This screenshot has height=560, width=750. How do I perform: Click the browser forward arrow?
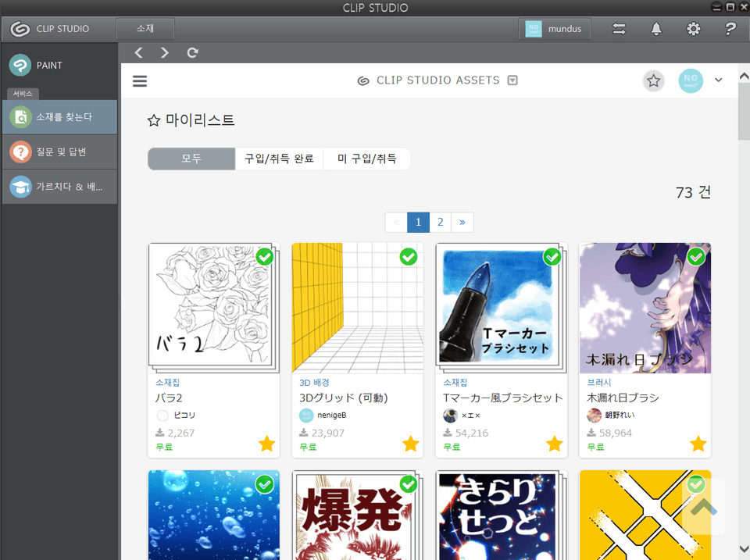pos(165,53)
